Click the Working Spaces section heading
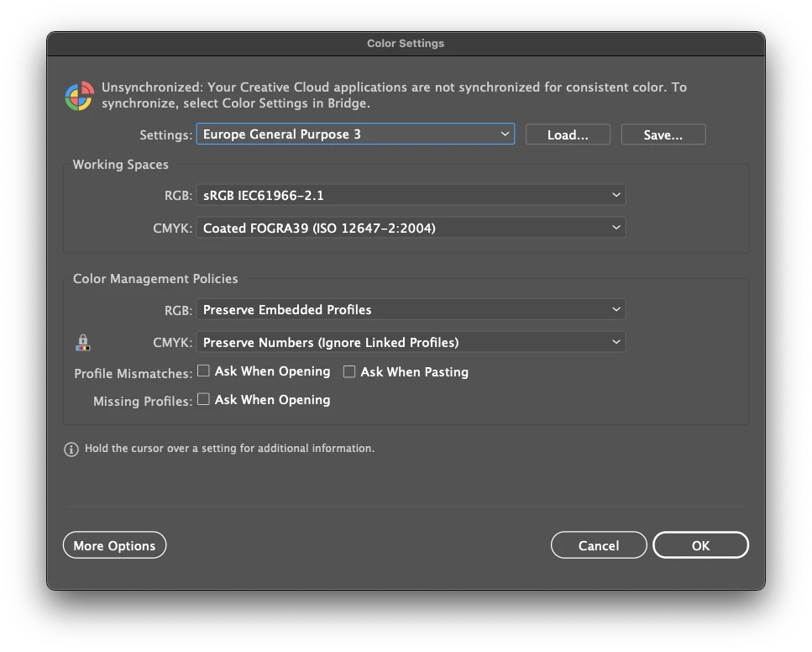Viewport: 812px width, 652px height. tap(121, 165)
